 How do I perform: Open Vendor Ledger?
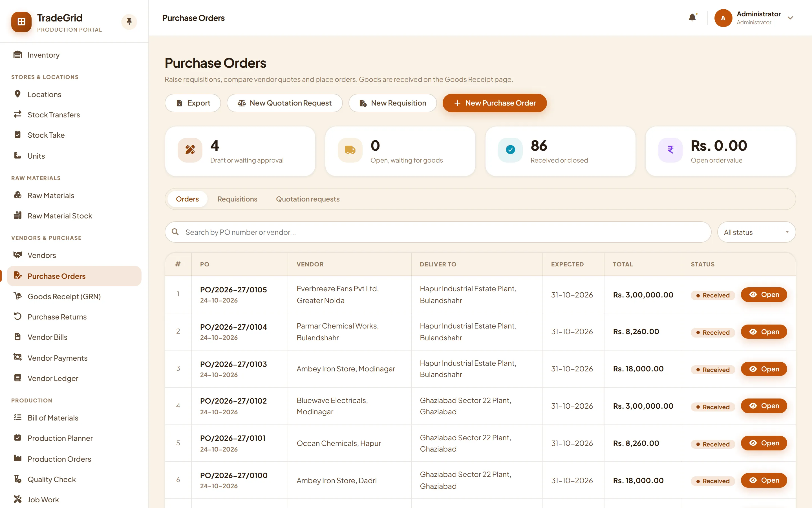(74, 378)
